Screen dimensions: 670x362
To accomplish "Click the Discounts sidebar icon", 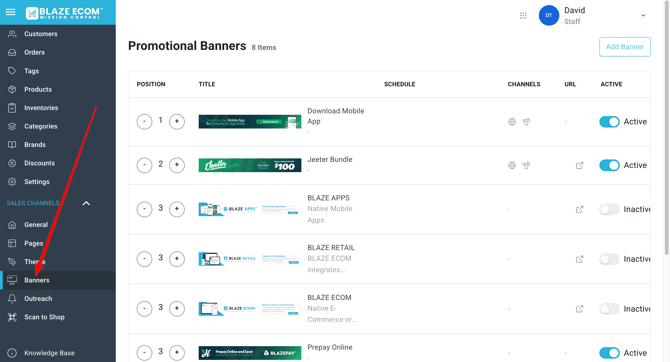I will 12,163.
